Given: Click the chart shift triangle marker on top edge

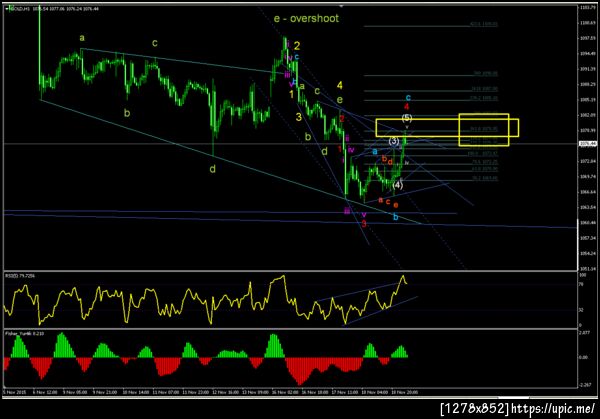Looking at the screenshot, I should (341, 6).
